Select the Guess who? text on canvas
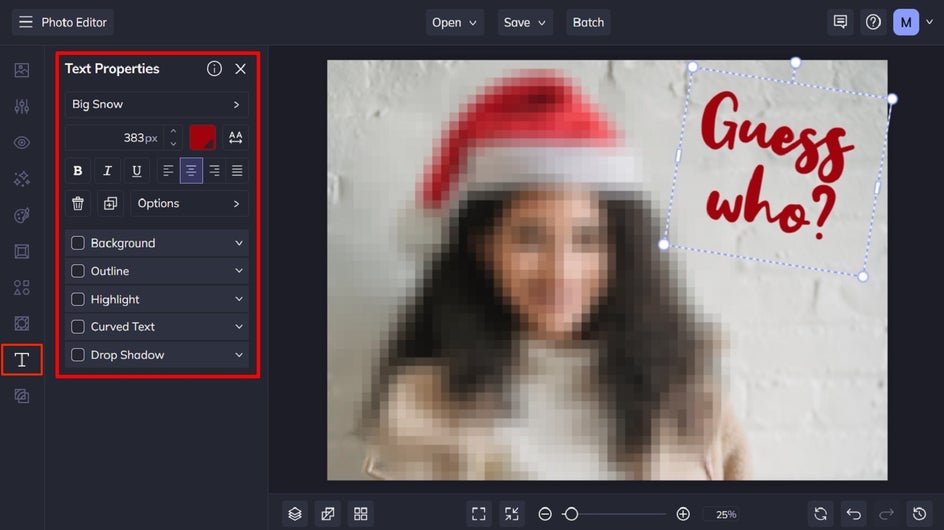Screen dimensions: 944x530 coord(775,167)
